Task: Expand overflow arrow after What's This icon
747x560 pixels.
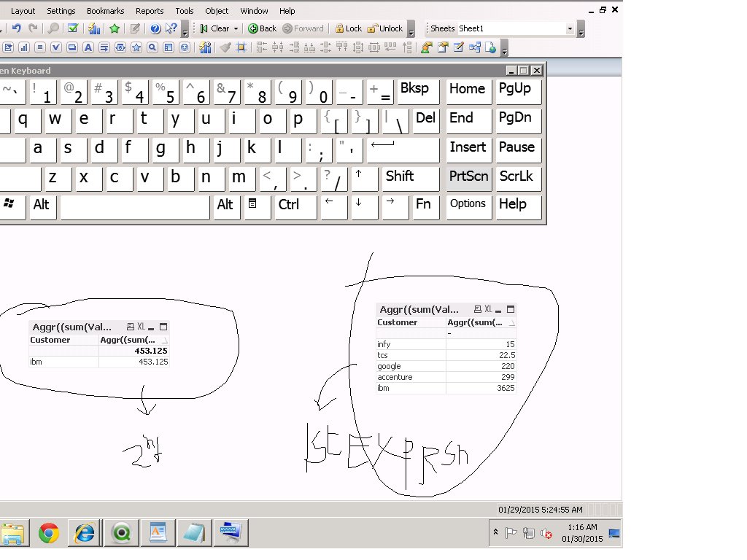Action: (185, 29)
